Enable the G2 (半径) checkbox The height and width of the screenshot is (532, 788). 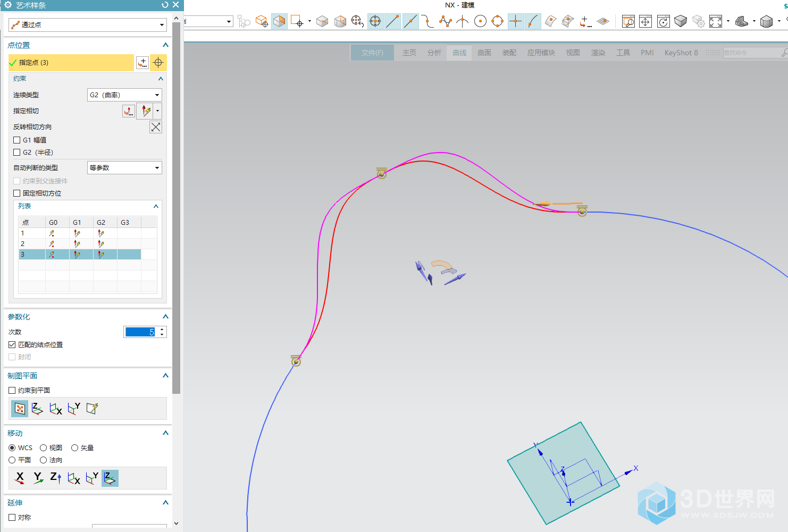[x=17, y=153]
